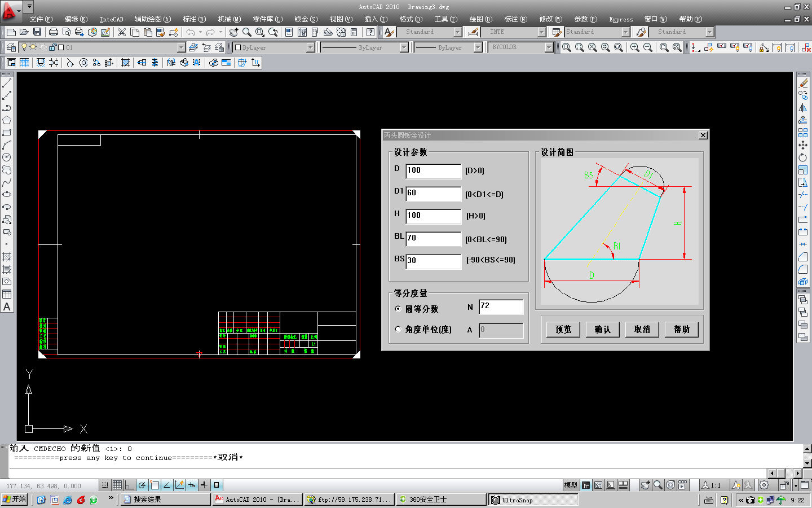Image resolution: width=812 pixels, height=508 pixels.
Task: Click the 取消 cancel button
Action: (642, 329)
